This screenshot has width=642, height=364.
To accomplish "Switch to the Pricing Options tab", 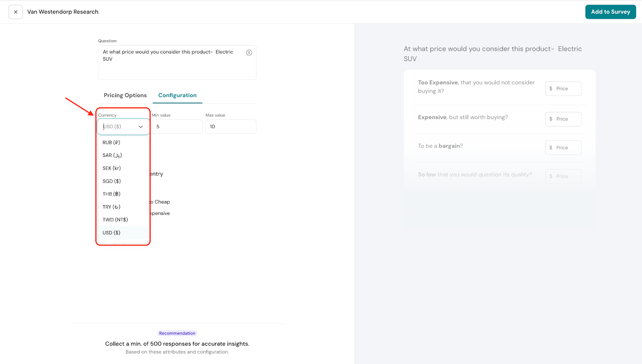I will [x=125, y=96].
